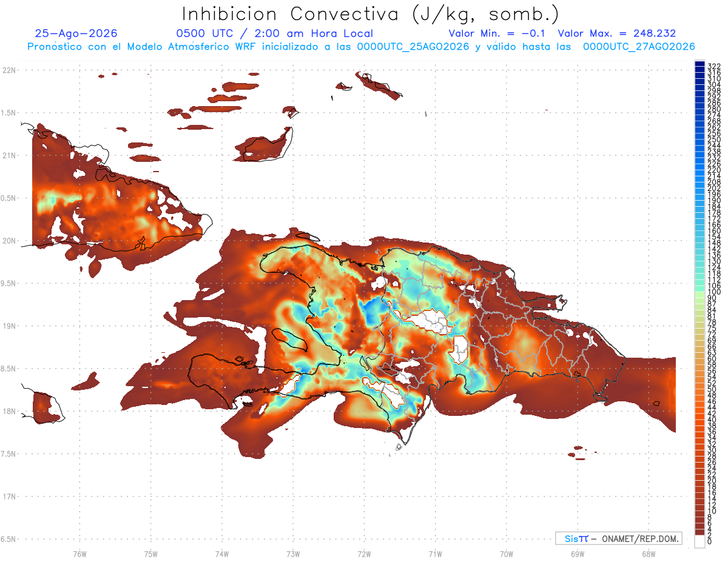
Task: Click the '21N' latitude label
Action: (10, 156)
